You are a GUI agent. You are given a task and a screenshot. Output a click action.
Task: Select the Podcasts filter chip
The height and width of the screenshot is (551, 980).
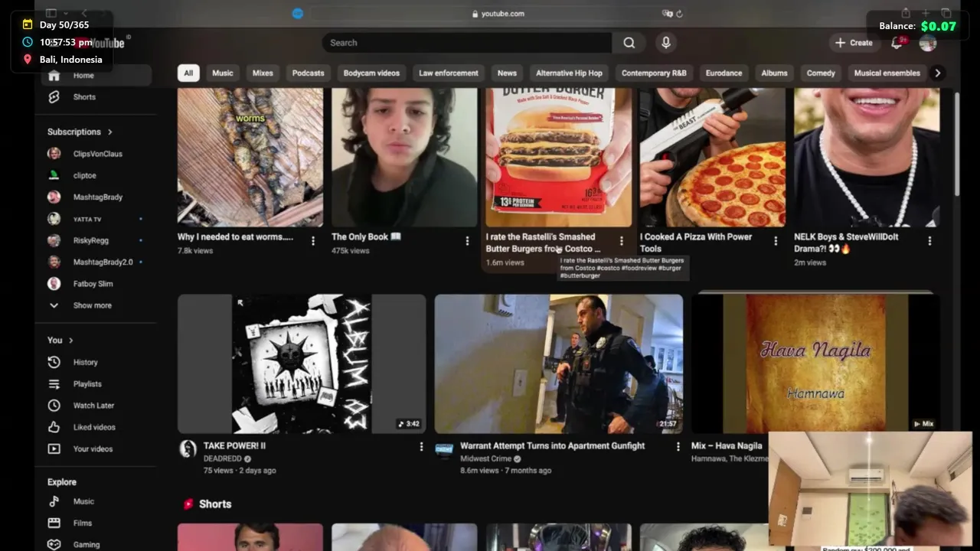[308, 73]
